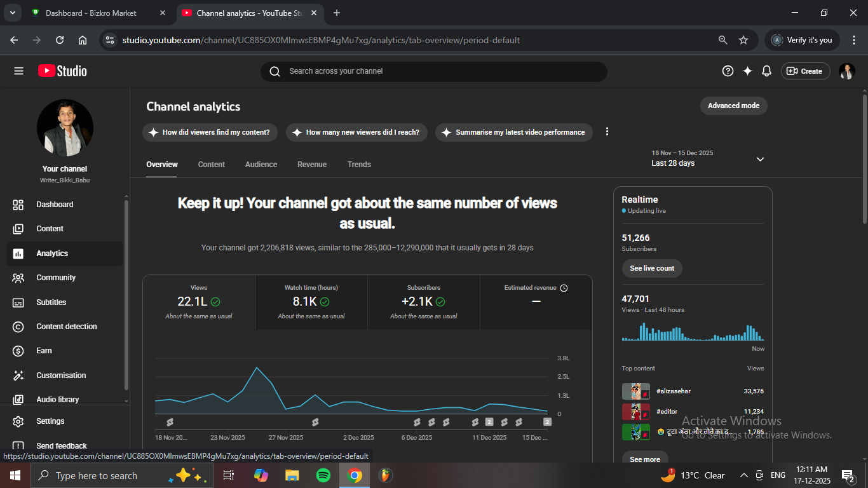Switch to the Revenue tab

(x=312, y=165)
